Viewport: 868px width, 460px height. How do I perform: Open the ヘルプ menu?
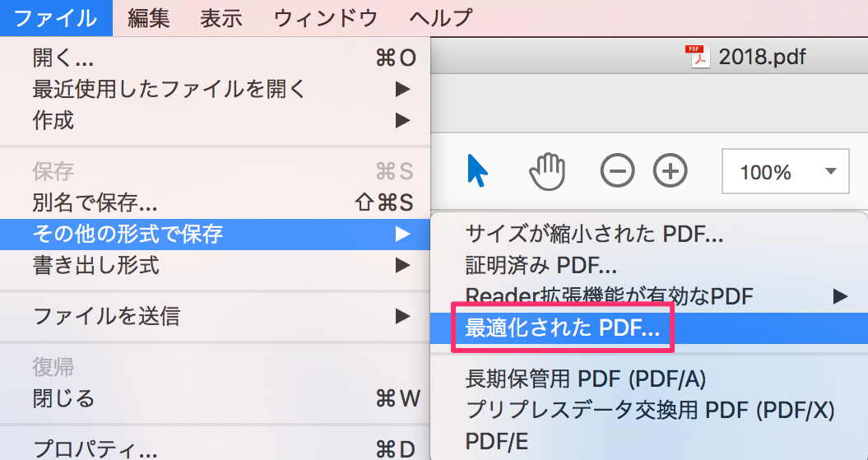441,18
